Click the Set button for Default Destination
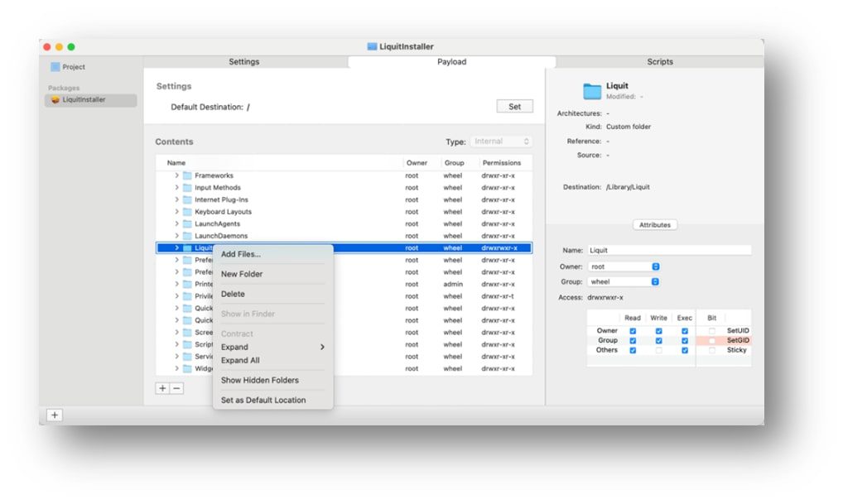The width and height of the screenshot is (843, 504). (x=514, y=106)
